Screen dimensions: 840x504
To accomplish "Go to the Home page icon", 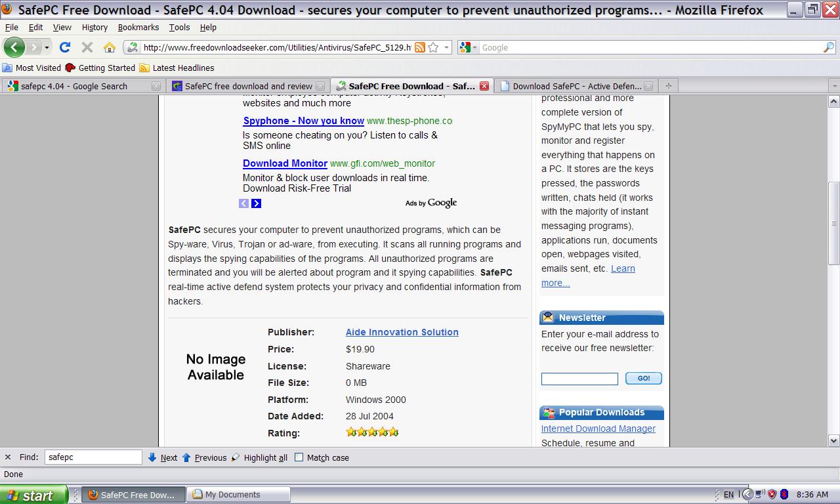I will coord(110,47).
